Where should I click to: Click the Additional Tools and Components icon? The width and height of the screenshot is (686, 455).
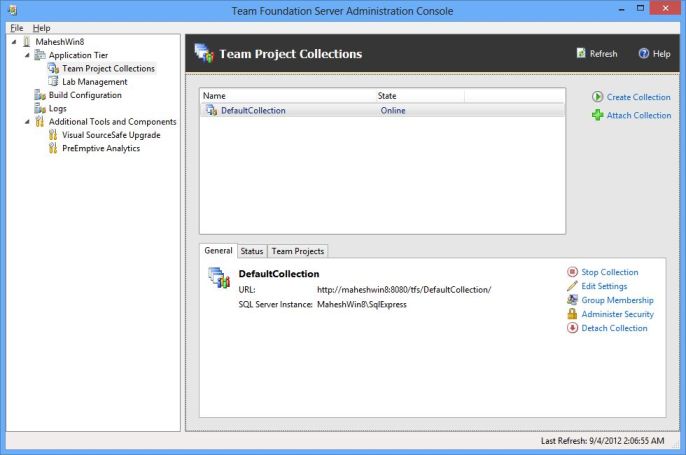click(40, 122)
